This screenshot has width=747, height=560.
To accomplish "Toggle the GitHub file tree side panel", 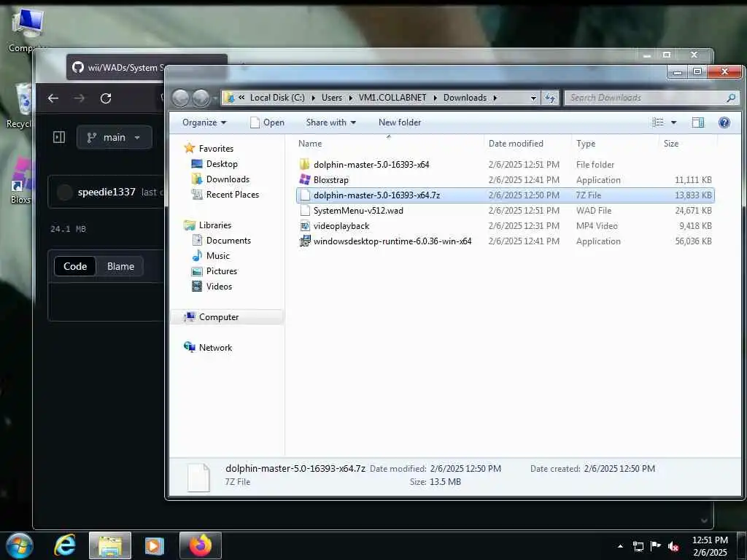I will coord(59,138).
